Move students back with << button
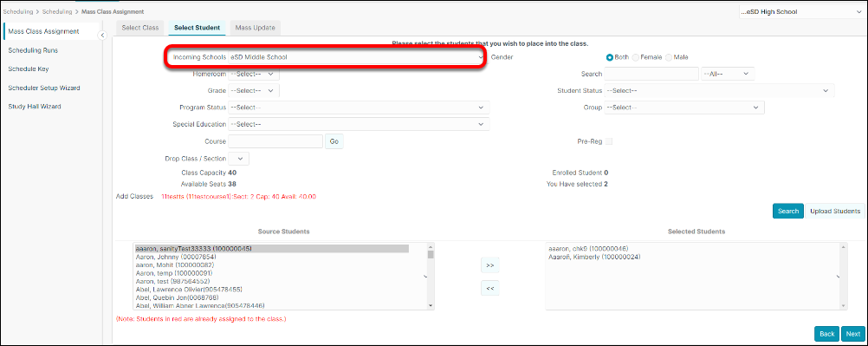The height and width of the screenshot is (346, 868). click(x=490, y=288)
